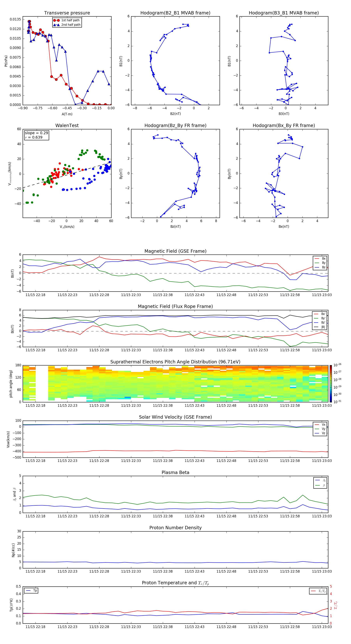This screenshot has width=351, height=644.
Task: Click the "1st half path" legend entry
Action: 67,20
